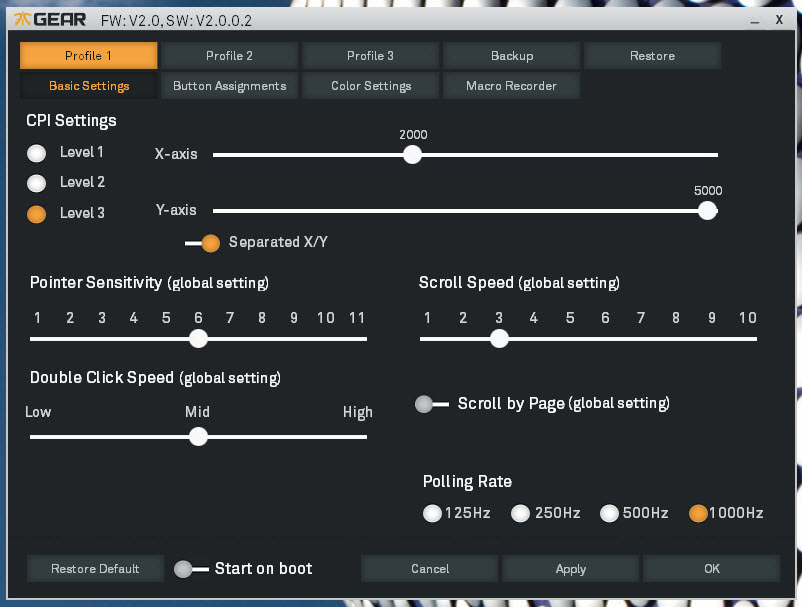The image size is (802, 607).
Task: Open the Color Settings tab
Action: tap(370, 85)
